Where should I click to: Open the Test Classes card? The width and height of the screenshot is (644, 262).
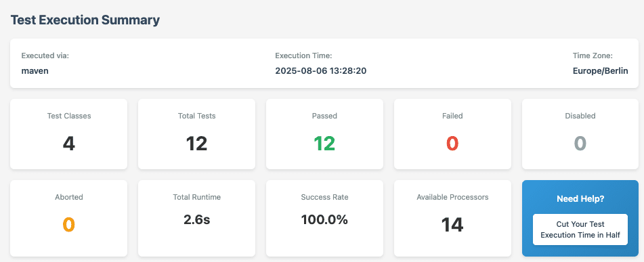pyautogui.click(x=68, y=134)
